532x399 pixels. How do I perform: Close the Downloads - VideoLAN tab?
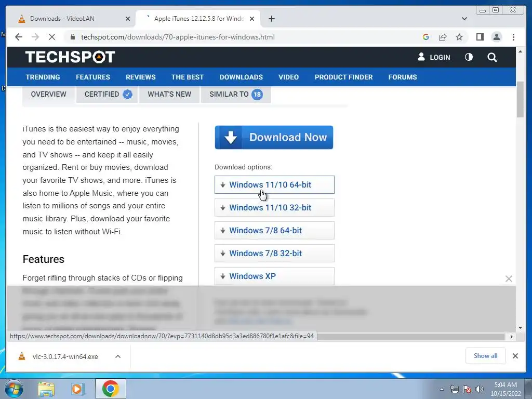coord(128,19)
